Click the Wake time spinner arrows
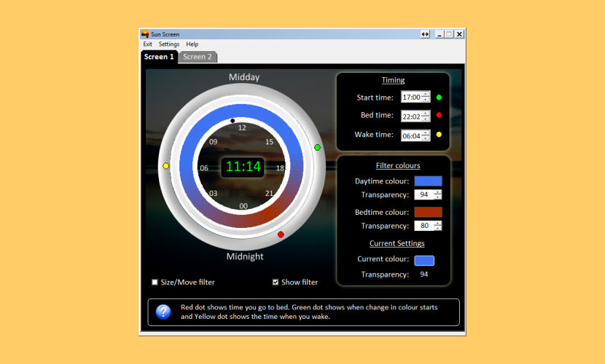Screen dimensions: 605x364 [426, 135]
